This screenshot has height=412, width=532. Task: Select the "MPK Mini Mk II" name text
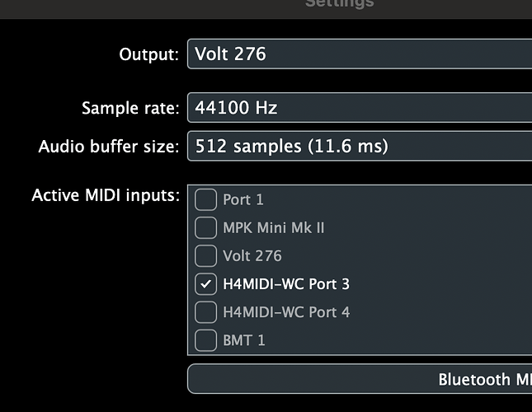273,227
